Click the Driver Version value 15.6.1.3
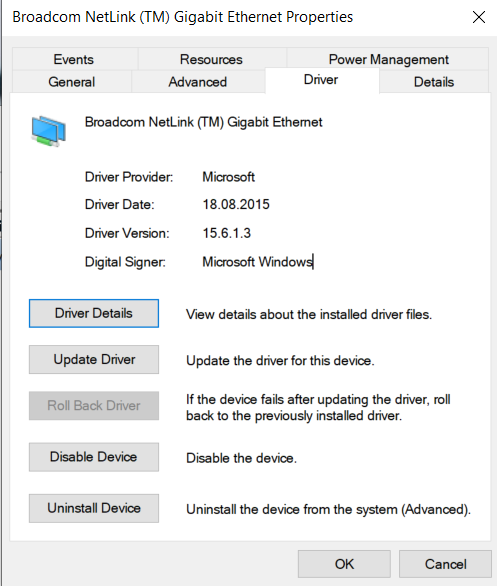This screenshot has height=586, width=497. (226, 233)
